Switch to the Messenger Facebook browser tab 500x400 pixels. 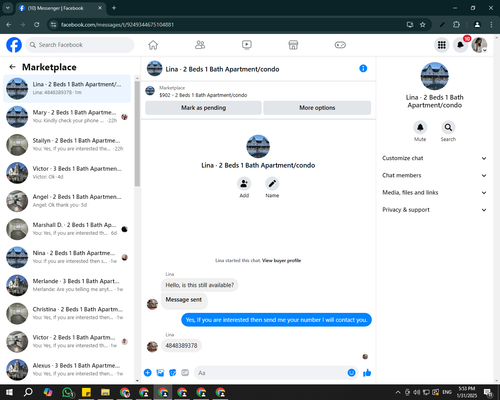tap(61, 8)
